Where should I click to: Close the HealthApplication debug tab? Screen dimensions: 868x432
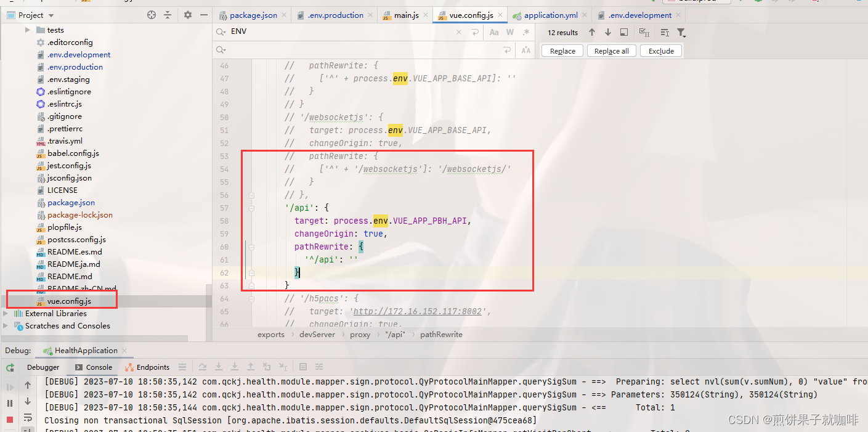[x=126, y=350]
